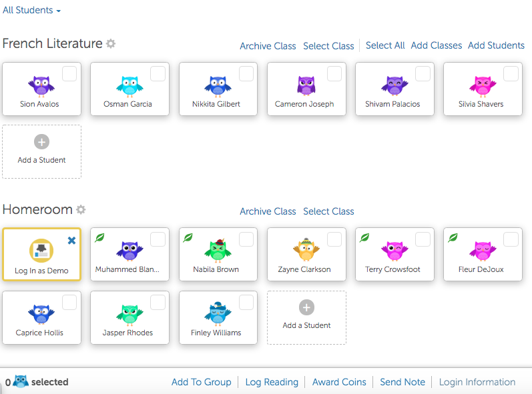
Task: Open Homeroom class settings gear
Action: [81, 210]
